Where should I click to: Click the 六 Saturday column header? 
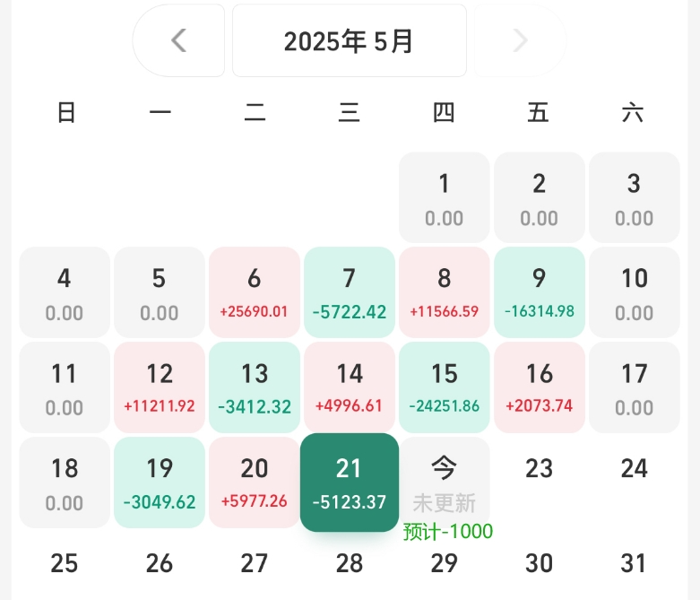pos(633,113)
